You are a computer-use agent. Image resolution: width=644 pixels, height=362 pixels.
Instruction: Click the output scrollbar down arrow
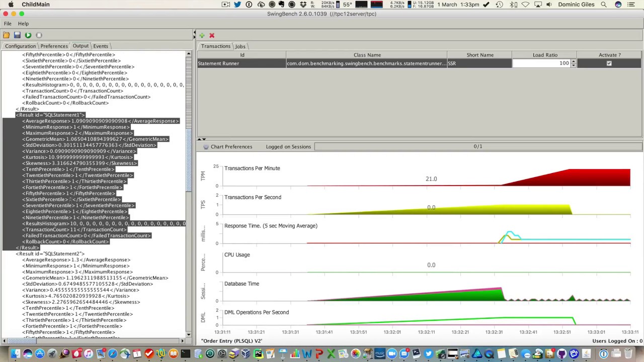pyautogui.click(x=189, y=334)
